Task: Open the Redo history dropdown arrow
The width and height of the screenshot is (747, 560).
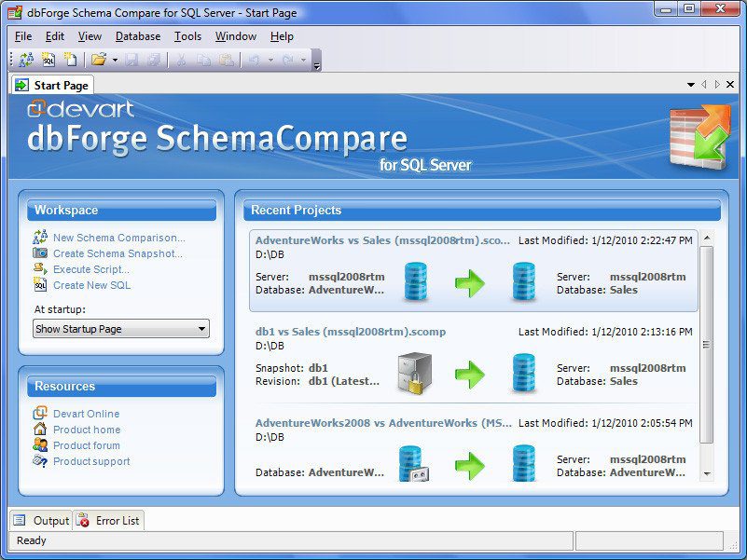Action: (303, 60)
